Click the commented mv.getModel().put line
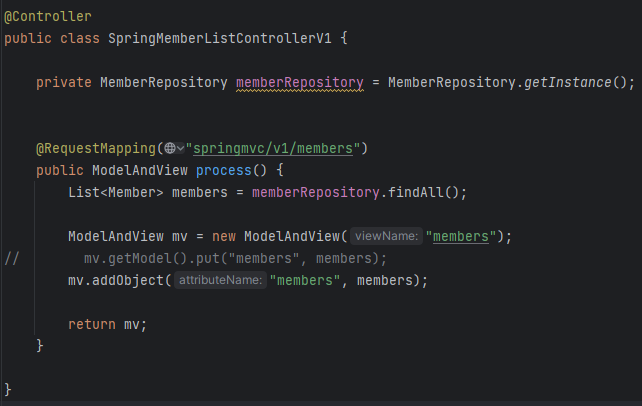This screenshot has height=406, width=642. (x=235, y=259)
